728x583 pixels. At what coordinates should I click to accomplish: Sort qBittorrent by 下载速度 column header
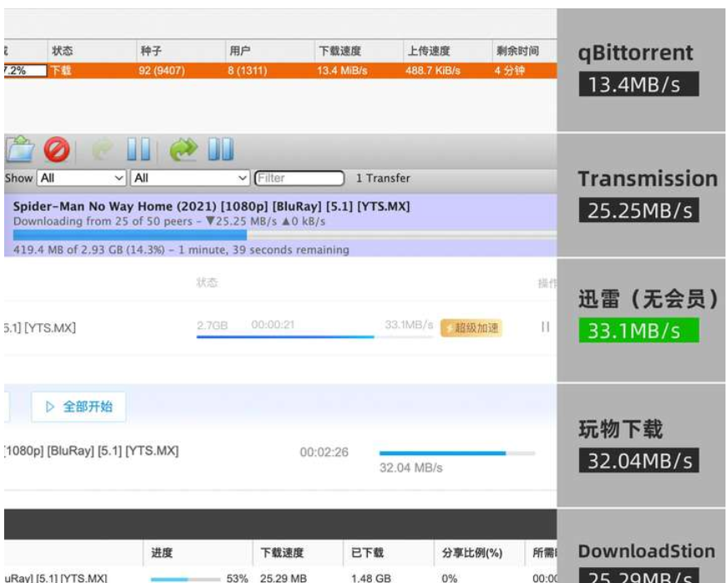(x=359, y=51)
